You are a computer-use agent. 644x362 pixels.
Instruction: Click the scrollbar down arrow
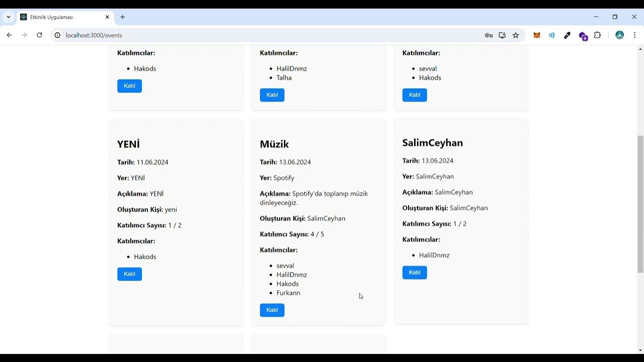[x=640, y=350]
